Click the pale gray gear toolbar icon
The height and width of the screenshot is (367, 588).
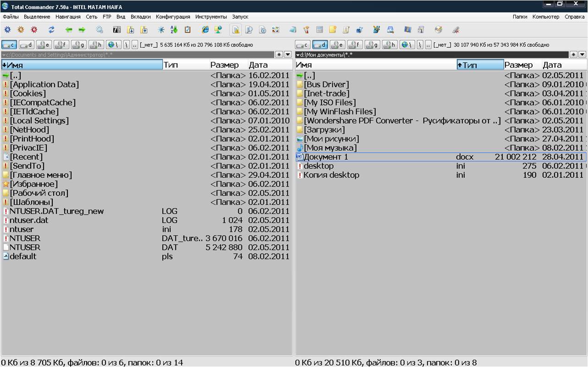click(x=99, y=30)
